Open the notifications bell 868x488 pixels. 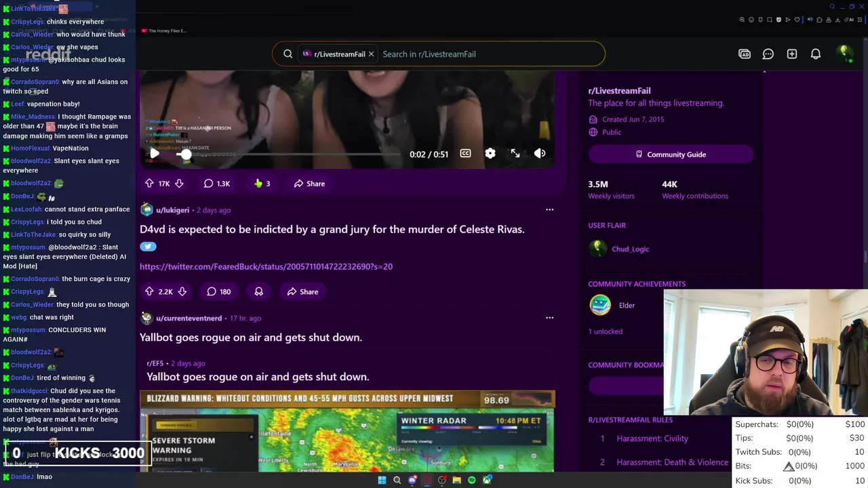pyautogui.click(x=816, y=54)
